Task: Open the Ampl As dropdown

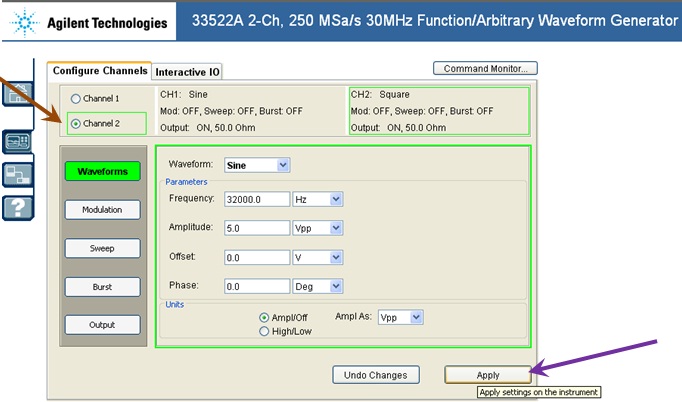Action: coord(416,317)
